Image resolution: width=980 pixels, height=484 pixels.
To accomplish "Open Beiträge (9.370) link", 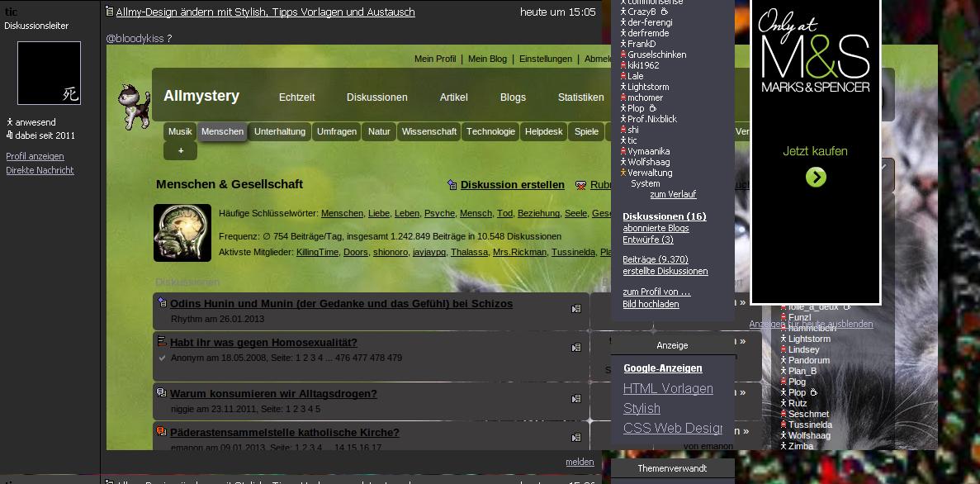I will (656, 259).
